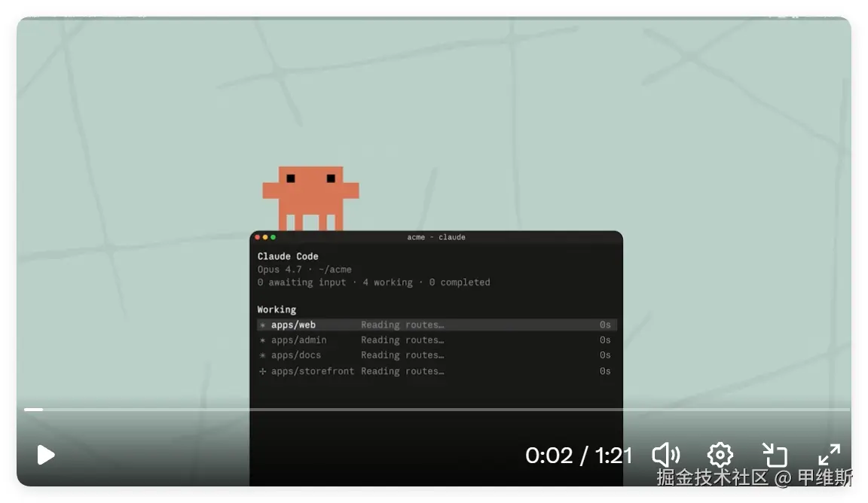Click the green zoom dot of terminal
Viewport: 868px width, 503px height.
click(273, 237)
